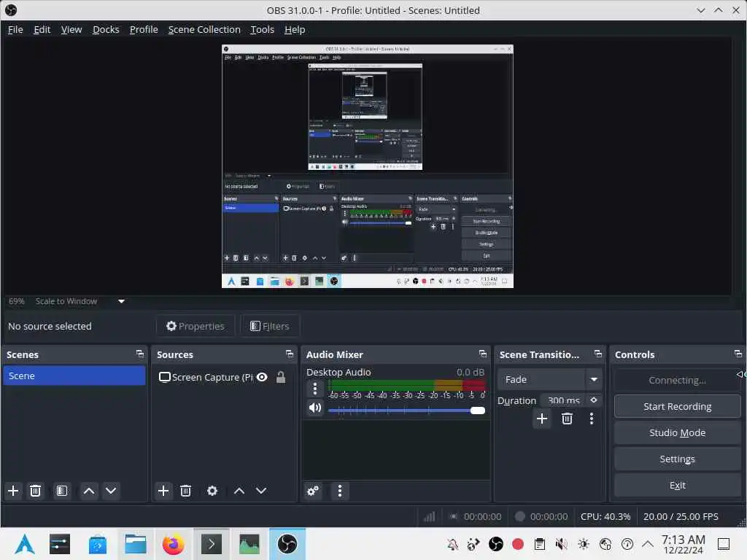Viewport: 747px width, 560px height.
Task: Open Audio Mixer bottom options menu
Action: click(x=340, y=491)
